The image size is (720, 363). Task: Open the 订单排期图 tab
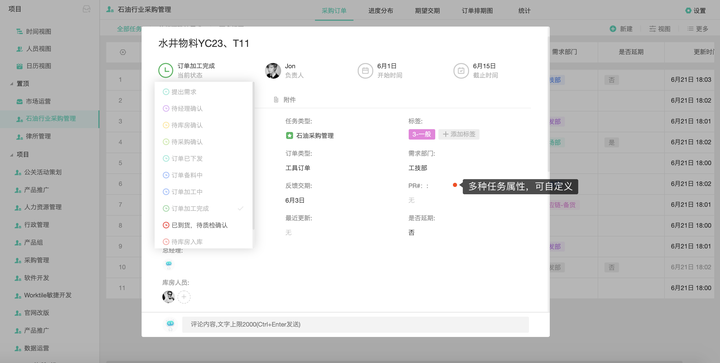tap(477, 11)
